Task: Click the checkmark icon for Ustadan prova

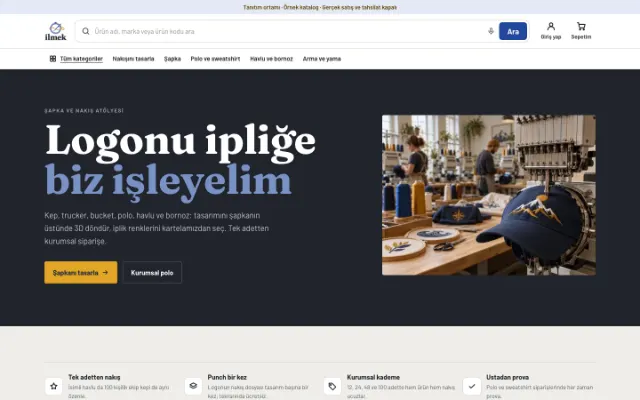Action: point(472,386)
